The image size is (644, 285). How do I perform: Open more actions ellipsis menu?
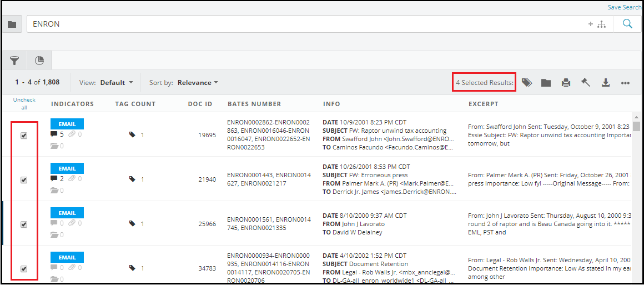coord(625,83)
